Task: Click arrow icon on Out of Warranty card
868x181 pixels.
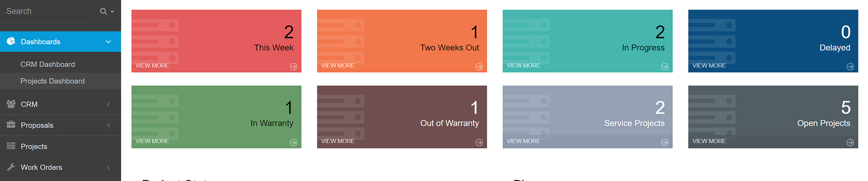Action: [479, 143]
